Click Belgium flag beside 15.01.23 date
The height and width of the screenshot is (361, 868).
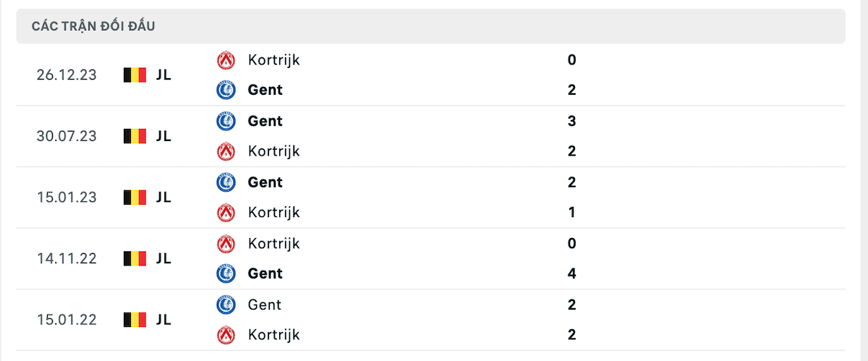(x=135, y=198)
